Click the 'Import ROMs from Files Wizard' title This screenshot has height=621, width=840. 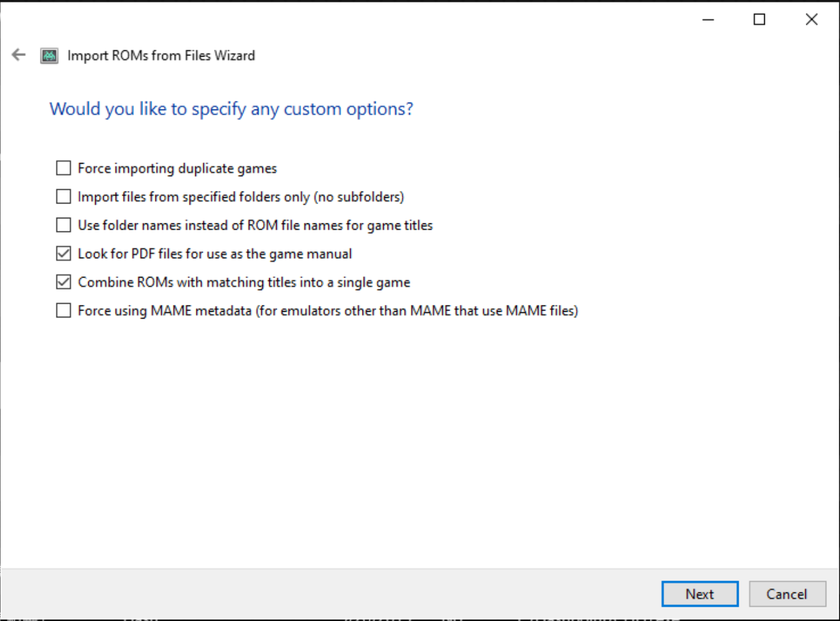(161, 55)
